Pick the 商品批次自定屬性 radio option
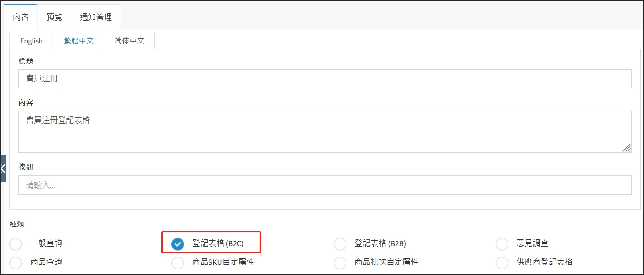This screenshot has width=644, height=275. [x=340, y=263]
